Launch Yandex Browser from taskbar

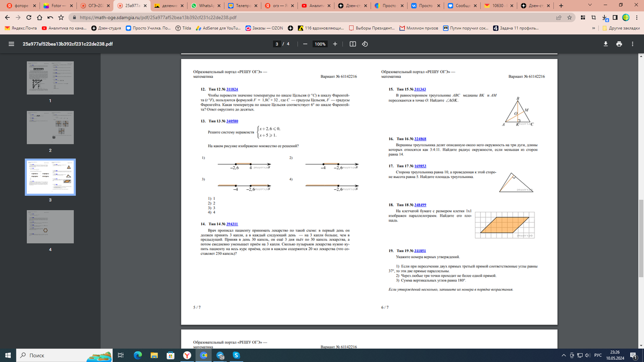(187, 356)
